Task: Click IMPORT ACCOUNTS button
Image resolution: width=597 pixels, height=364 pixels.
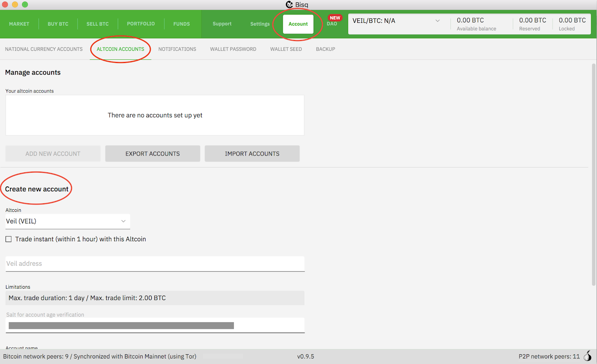Action: (252, 154)
